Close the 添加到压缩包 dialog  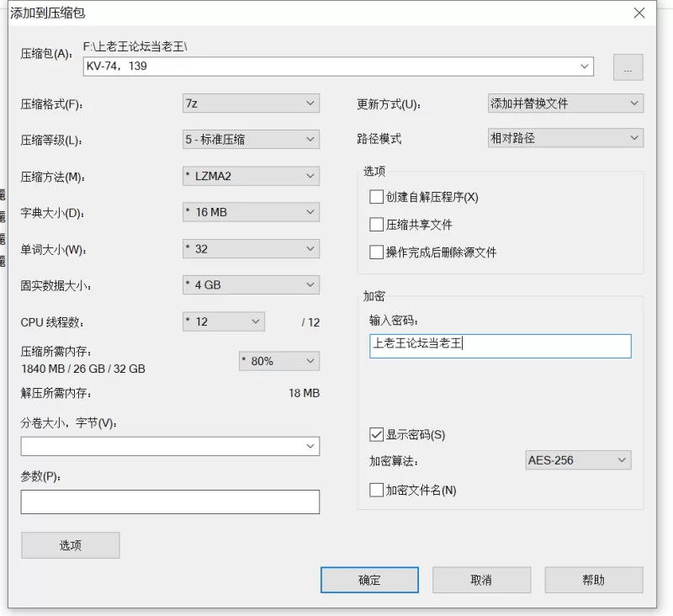pyautogui.click(x=639, y=13)
